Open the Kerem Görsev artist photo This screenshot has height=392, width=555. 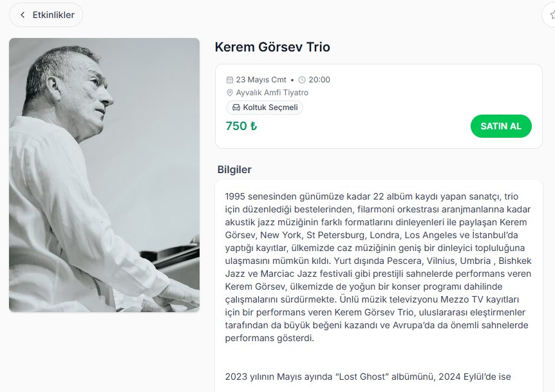(x=104, y=175)
